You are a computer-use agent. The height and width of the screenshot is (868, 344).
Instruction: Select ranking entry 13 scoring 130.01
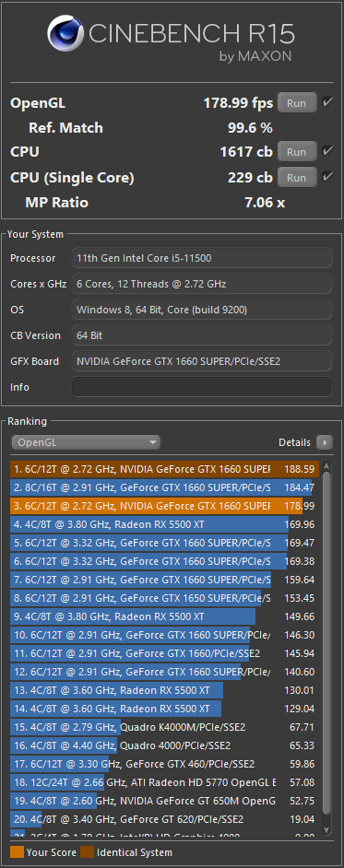click(164, 690)
